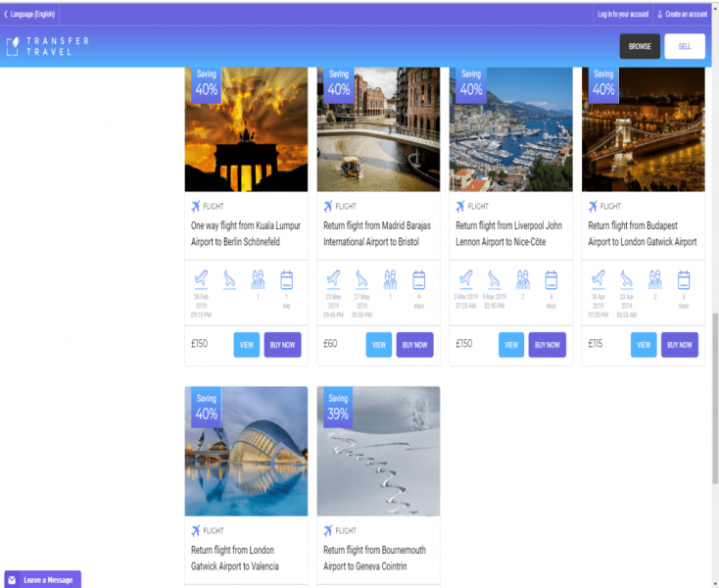Screen dimensions: 719x588
Task: Switch to the Sell tab
Action: [684, 46]
